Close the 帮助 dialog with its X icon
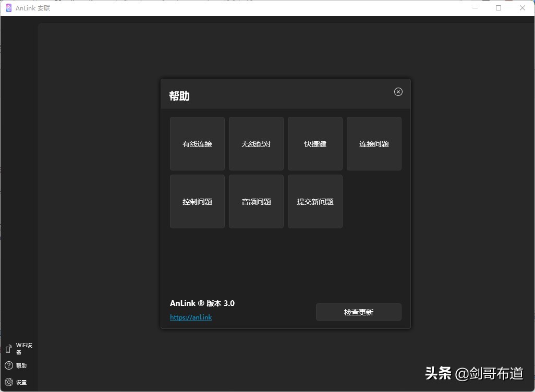 (x=398, y=92)
